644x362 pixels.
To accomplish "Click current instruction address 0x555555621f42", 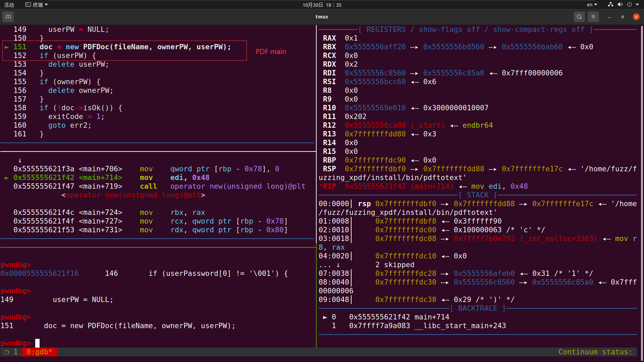I will pyautogui.click(x=44, y=178).
